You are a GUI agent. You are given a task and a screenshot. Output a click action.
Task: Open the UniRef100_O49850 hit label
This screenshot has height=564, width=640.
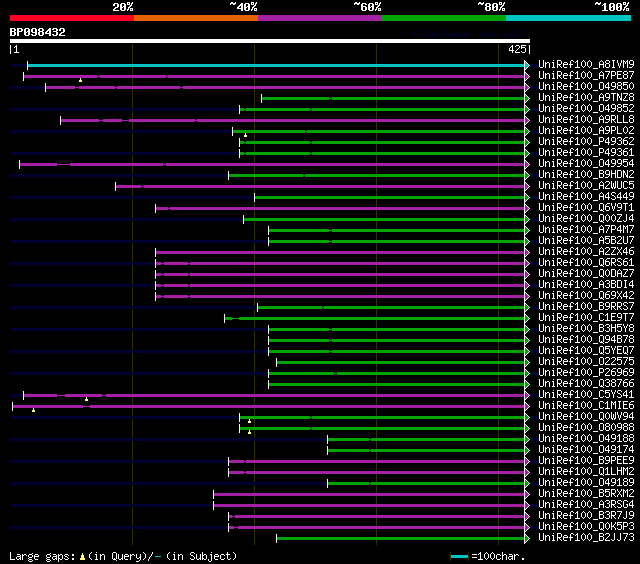tap(586, 87)
